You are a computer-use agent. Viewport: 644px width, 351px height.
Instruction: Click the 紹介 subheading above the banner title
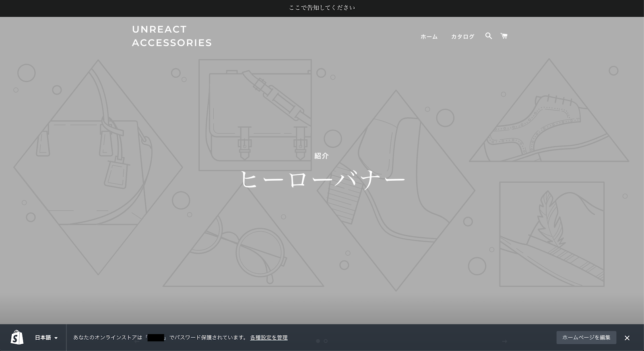[321, 156]
